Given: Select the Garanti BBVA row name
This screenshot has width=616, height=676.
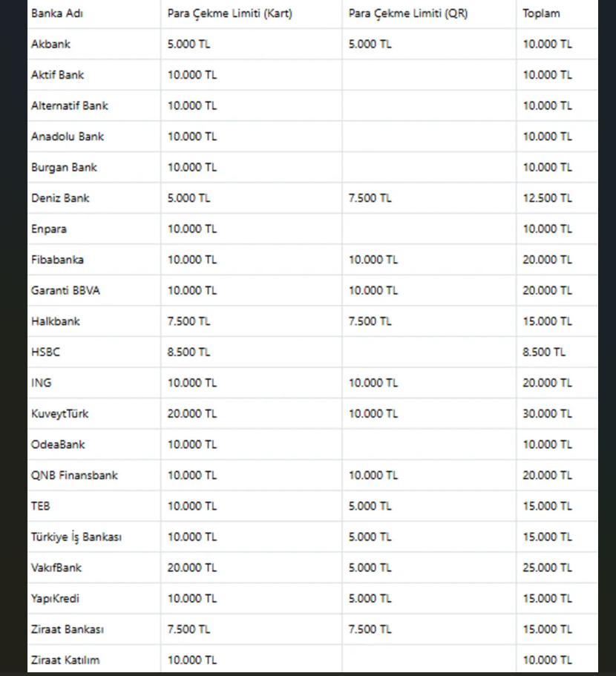Looking at the screenshot, I should (x=65, y=290).
